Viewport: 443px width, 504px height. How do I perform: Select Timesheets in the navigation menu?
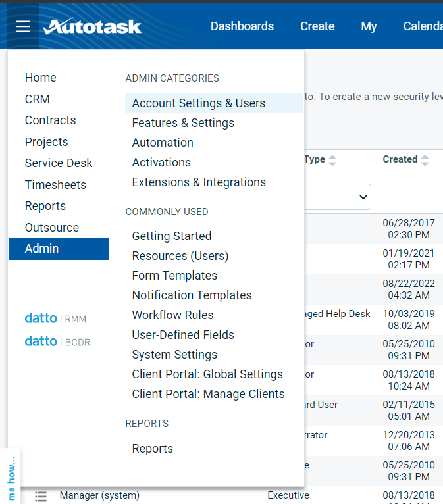(55, 184)
